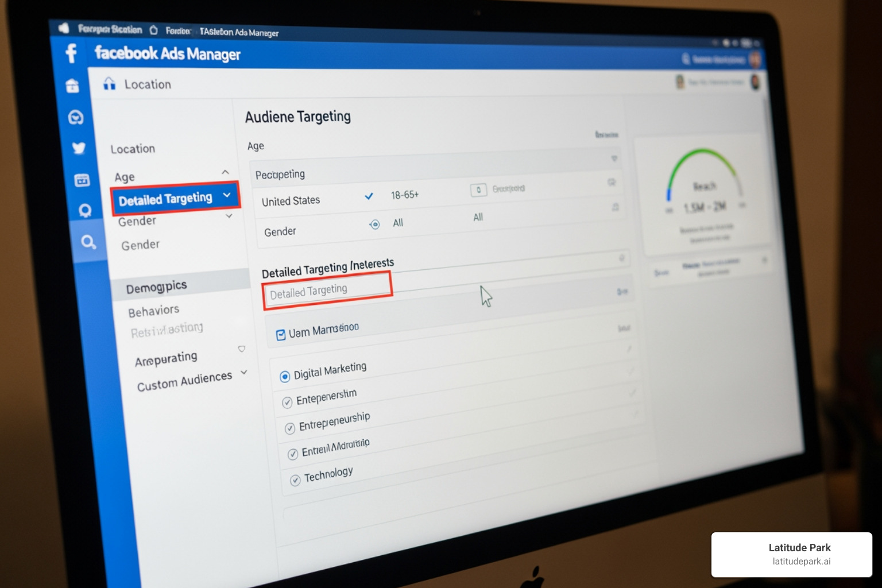This screenshot has height=588, width=882.
Task: Open the help icon in the sidebar
Action: [x=86, y=210]
